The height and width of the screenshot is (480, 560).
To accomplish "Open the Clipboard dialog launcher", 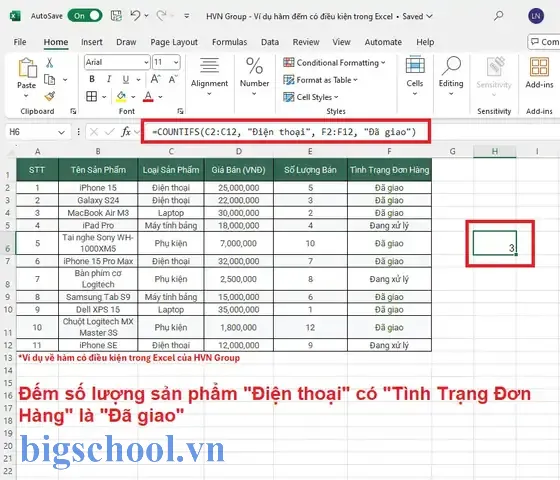I will [x=73, y=111].
